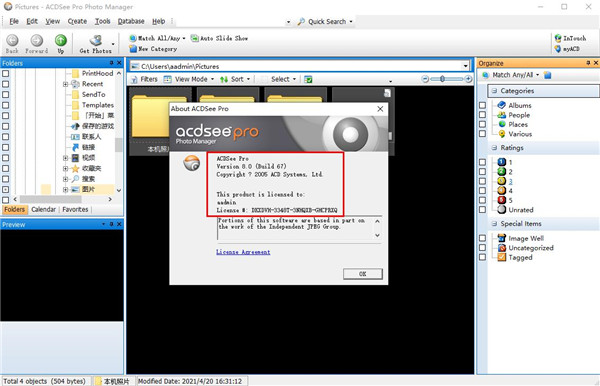This screenshot has width=600, height=386.
Task: Open the Database menu
Action: tap(131, 21)
